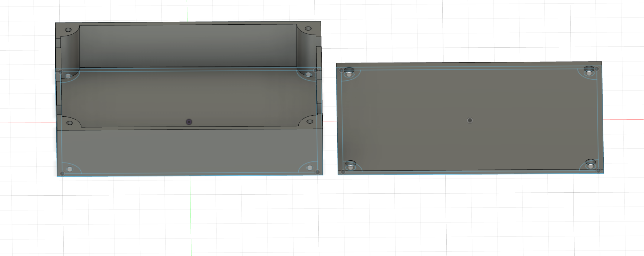
Task: Select bottom-right hole on box front face
Action: 310,168
